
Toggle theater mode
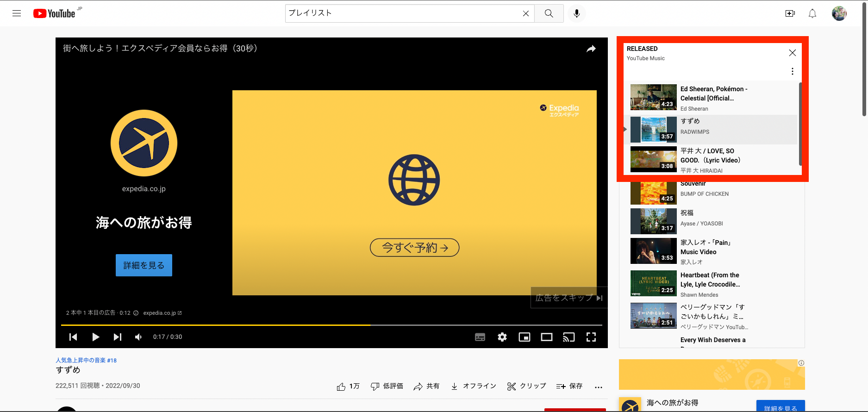[547, 337]
